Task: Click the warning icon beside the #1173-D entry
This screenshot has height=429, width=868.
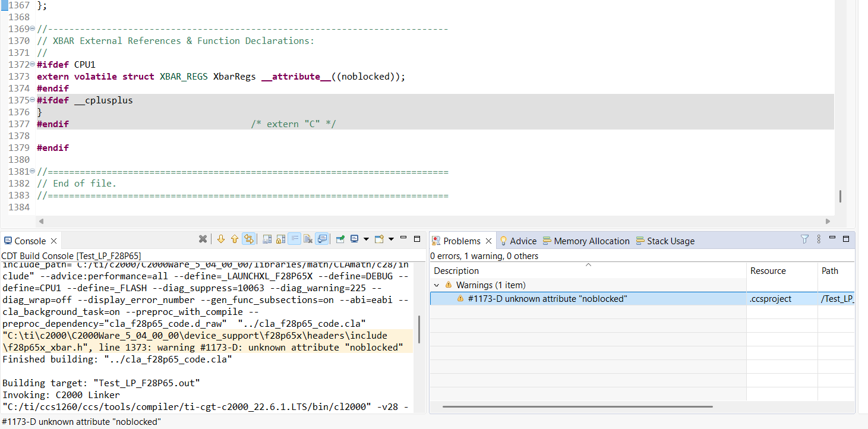Action: (460, 299)
